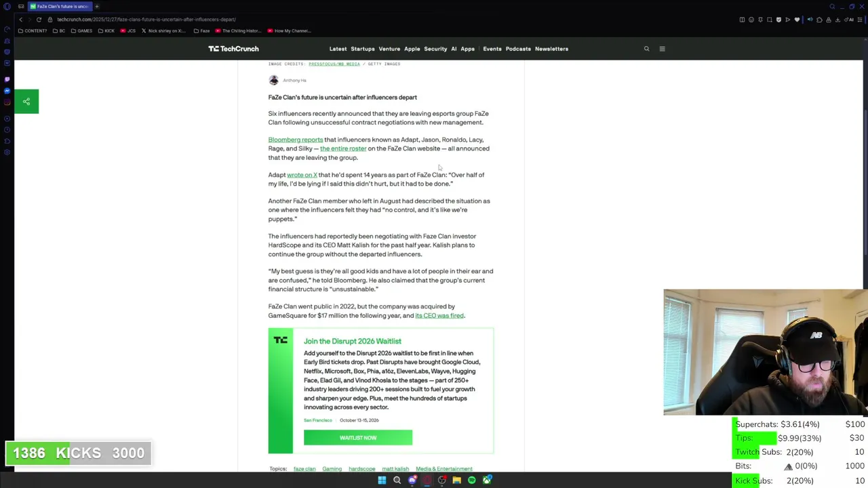Open the AI nav item
Image resolution: width=868 pixels, height=488 pixels.
(x=454, y=49)
